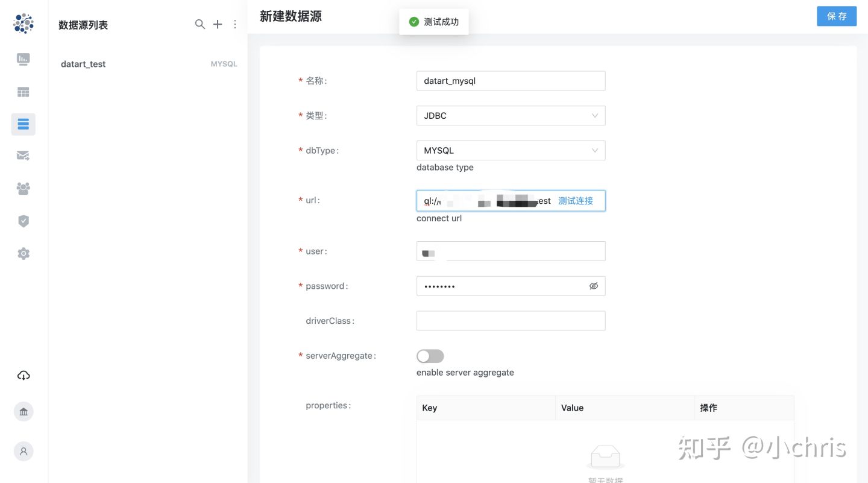Viewport: 868px width, 483px height.
Task: Click the 测试成功 success notification
Action: (434, 22)
